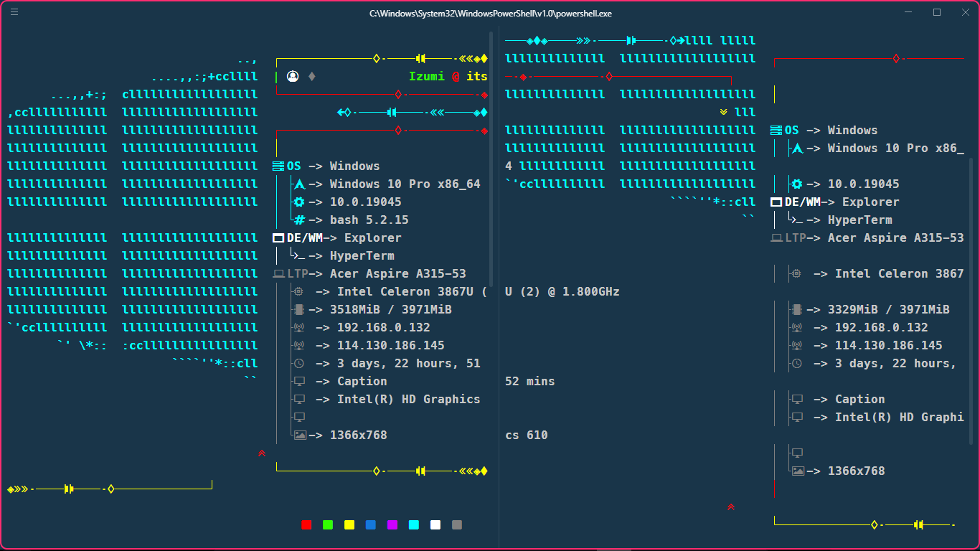Click the pink double-chevron near bottom right column
The height and width of the screenshot is (551, 980).
pyautogui.click(x=730, y=507)
